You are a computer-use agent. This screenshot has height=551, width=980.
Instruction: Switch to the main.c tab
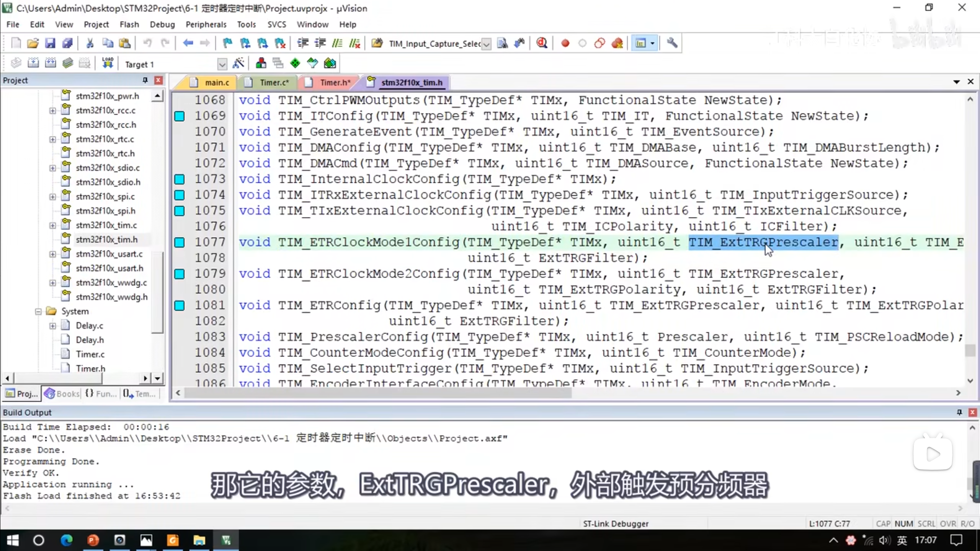(x=216, y=83)
